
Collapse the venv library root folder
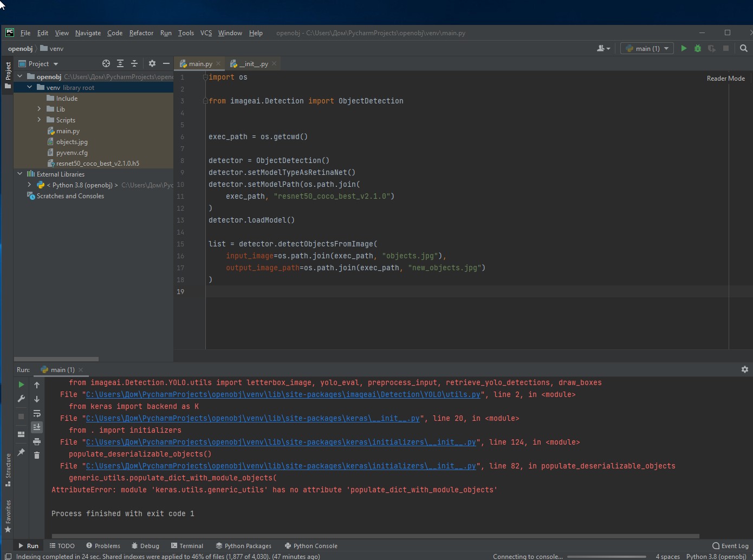pos(30,87)
